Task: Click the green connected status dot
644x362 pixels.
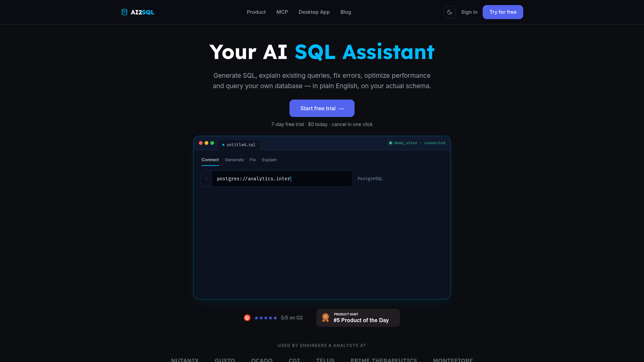Action: point(390,143)
